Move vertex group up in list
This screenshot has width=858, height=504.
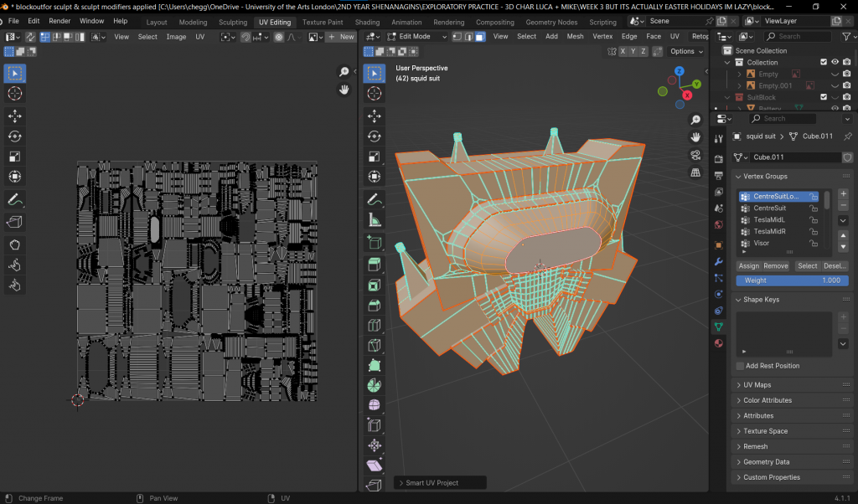843,235
